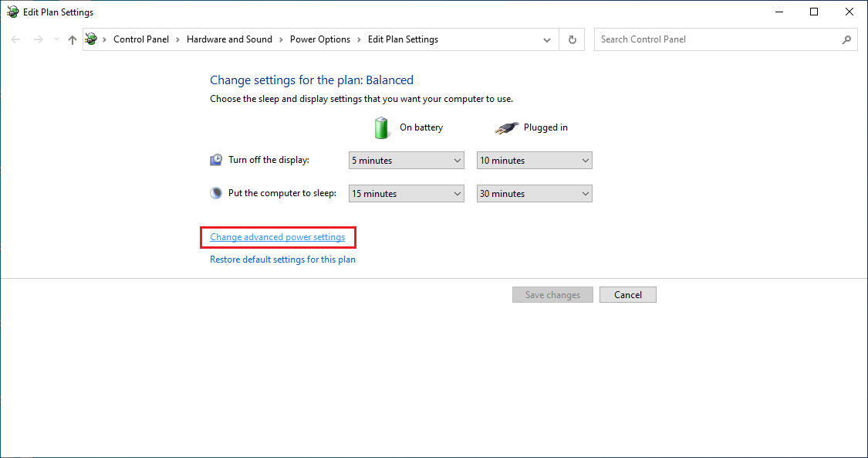This screenshot has width=868, height=458.
Task: Navigate to Power Options in the breadcrumb
Action: click(x=320, y=39)
